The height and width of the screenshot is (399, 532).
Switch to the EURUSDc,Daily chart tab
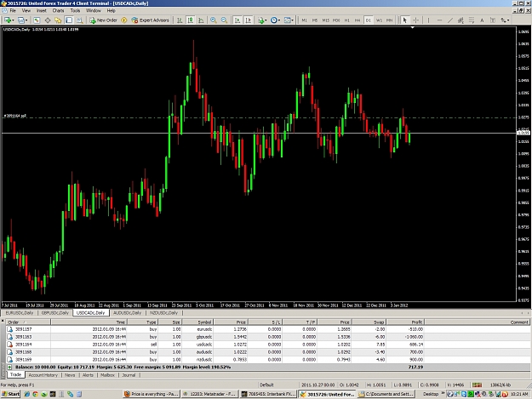click(20, 312)
